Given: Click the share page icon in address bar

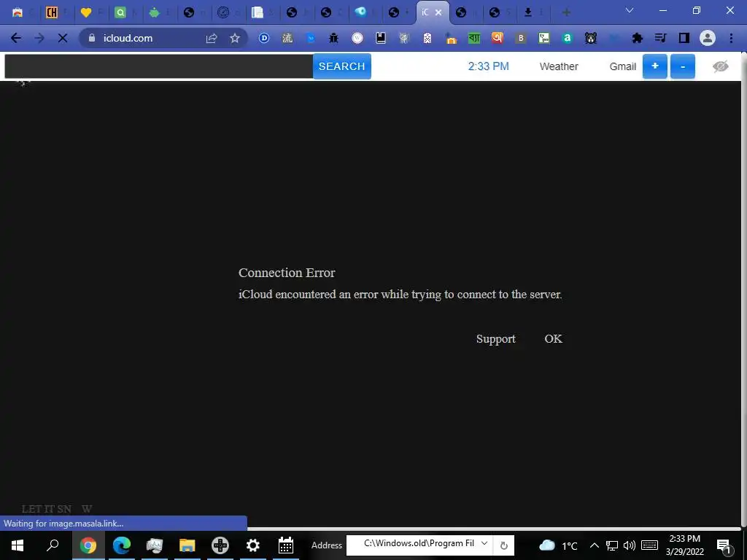Looking at the screenshot, I should (x=212, y=38).
